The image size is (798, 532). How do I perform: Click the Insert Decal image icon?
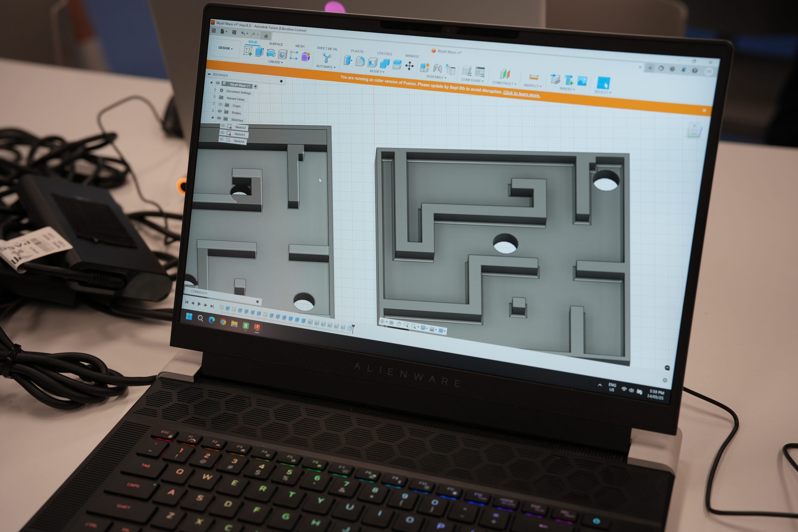coord(582,81)
